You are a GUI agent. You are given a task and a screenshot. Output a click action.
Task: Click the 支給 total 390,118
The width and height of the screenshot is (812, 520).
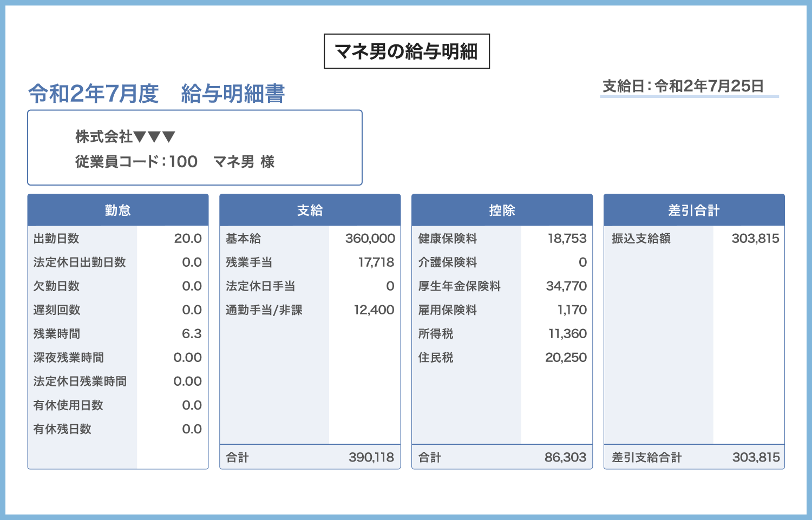coord(371,457)
